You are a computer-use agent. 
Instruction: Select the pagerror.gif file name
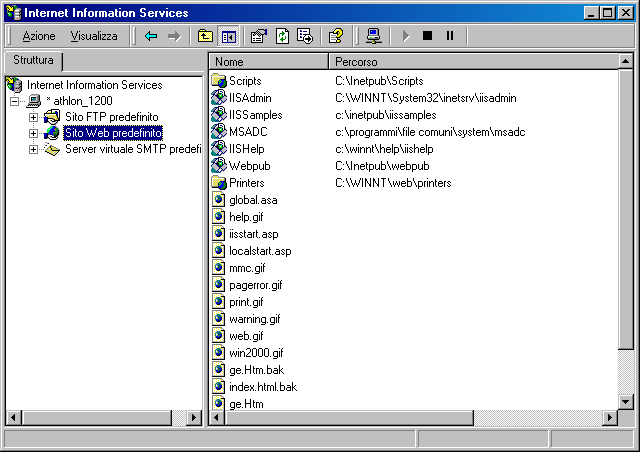coord(256,285)
